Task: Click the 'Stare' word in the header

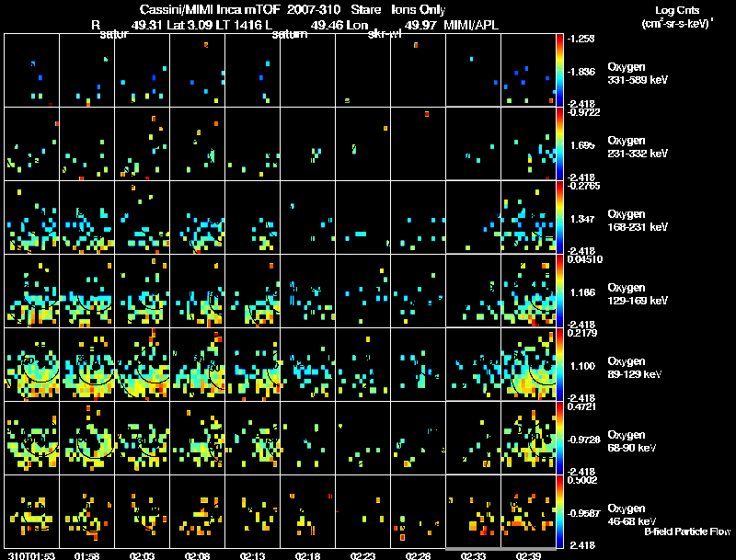Action: point(366,9)
